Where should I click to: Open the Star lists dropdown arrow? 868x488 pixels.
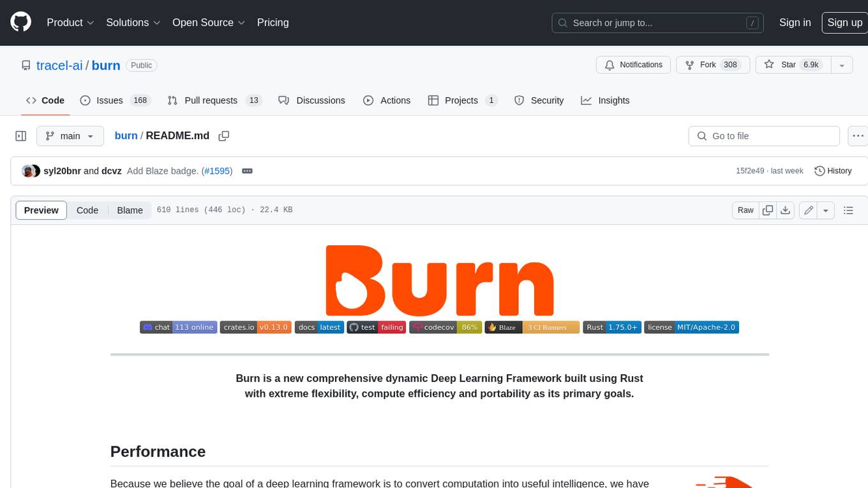(x=842, y=65)
